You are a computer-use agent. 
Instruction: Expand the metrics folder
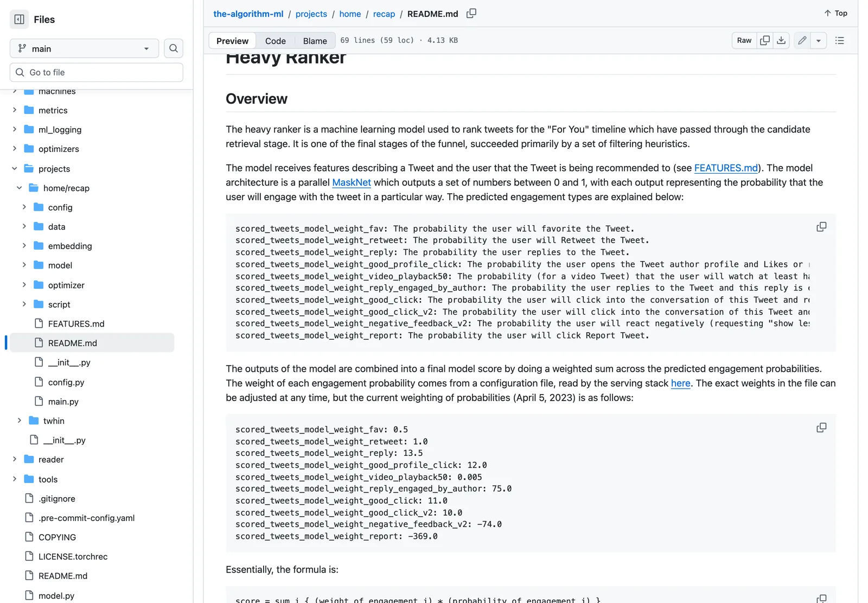[15, 110]
